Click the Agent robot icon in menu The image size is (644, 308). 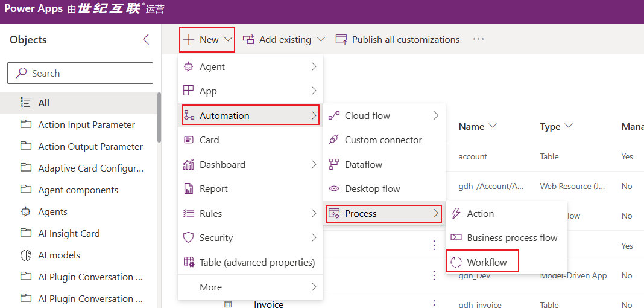pyautogui.click(x=188, y=66)
